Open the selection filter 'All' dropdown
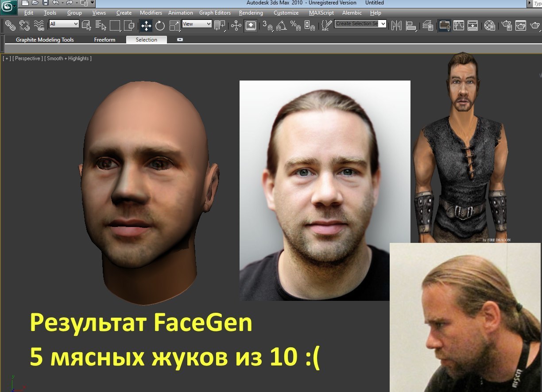Image resolution: width=542 pixels, height=392 pixels. coord(64,24)
